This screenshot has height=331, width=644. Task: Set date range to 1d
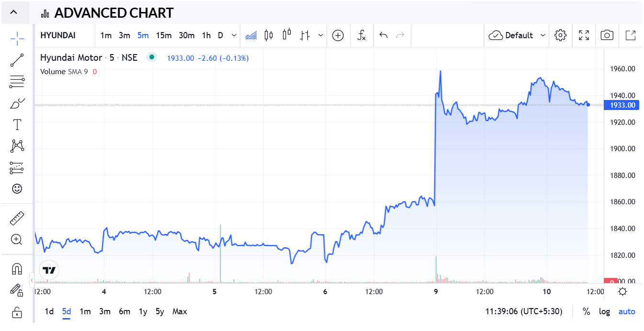pyautogui.click(x=49, y=312)
